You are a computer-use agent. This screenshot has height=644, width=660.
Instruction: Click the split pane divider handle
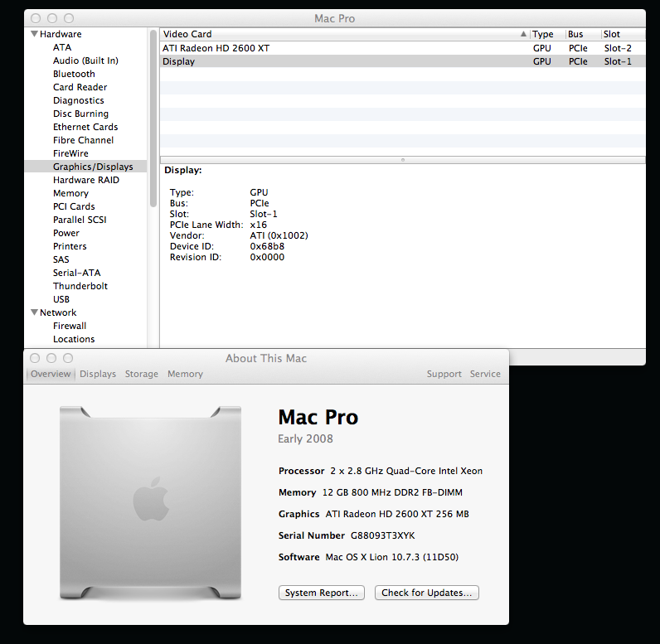tap(403, 160)
